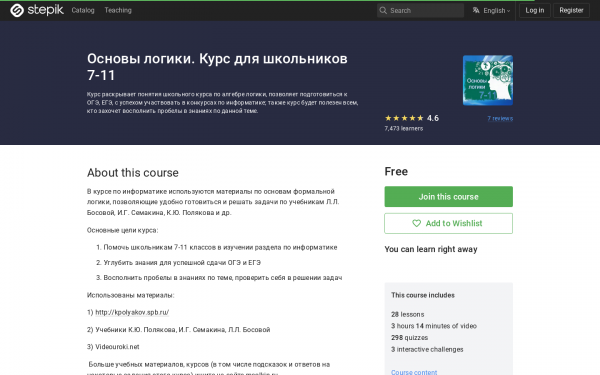Focus the Search input field
Screen dimensions: 600x375
coord(420,10)
